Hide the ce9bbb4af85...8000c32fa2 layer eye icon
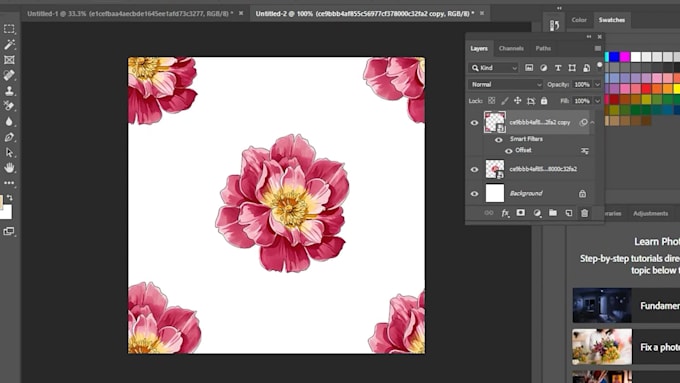This screenshot has height=383, width=680. coord(474,170)
